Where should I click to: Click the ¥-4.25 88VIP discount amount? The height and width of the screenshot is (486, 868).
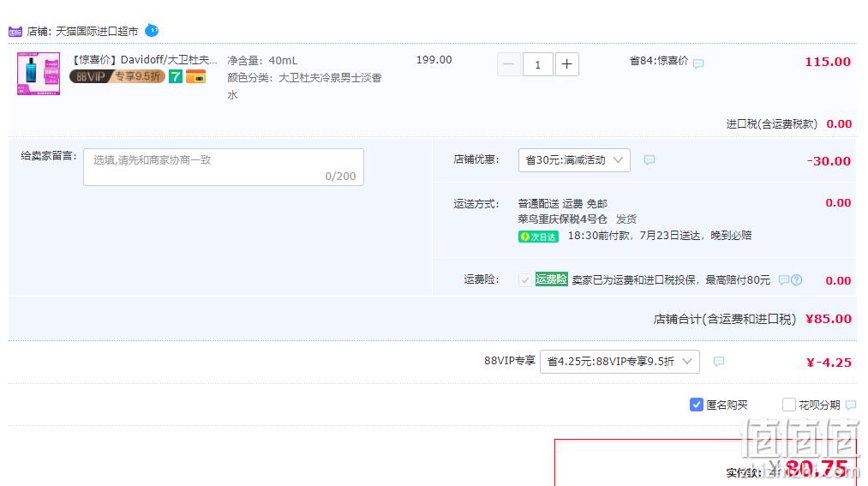pyautogui.click(x=829, y=363)
